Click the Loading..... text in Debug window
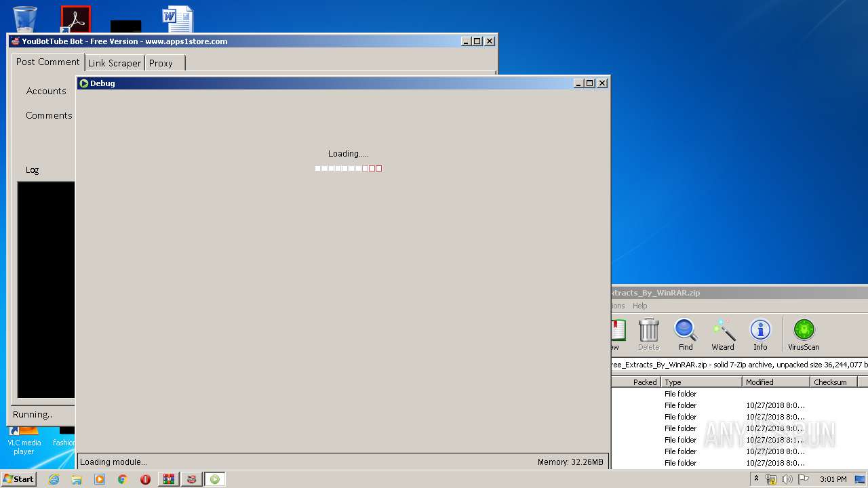 tap(349, 154)
